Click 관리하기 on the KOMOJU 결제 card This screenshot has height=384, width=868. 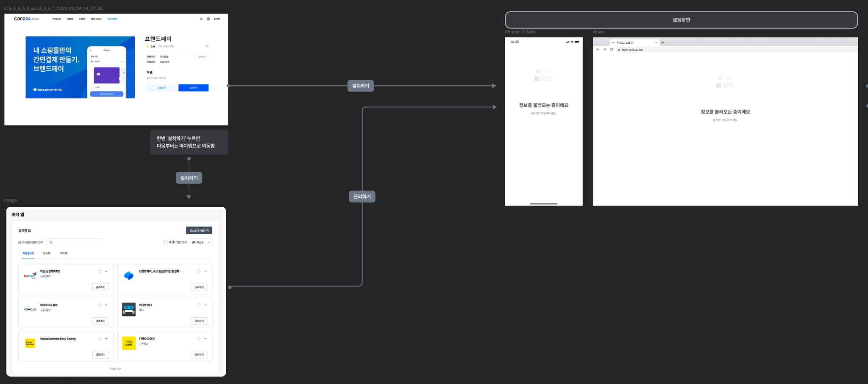[100, 321]
